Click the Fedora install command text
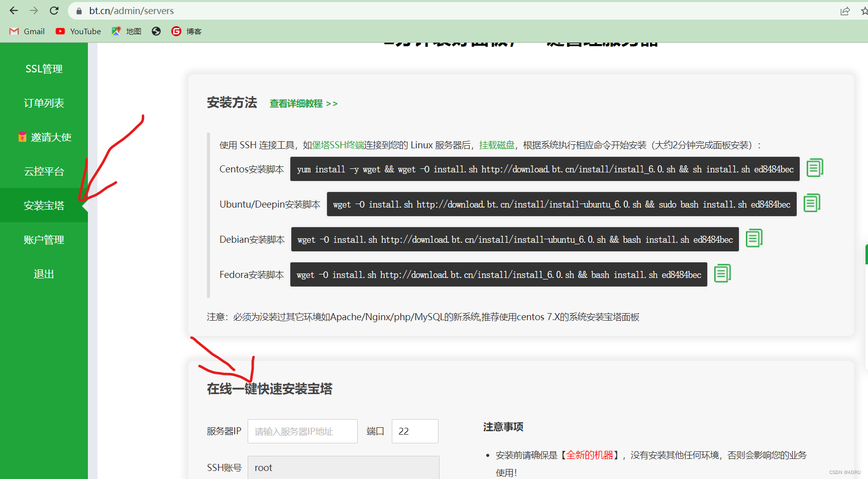868x479 pixels. pos(499,274)
